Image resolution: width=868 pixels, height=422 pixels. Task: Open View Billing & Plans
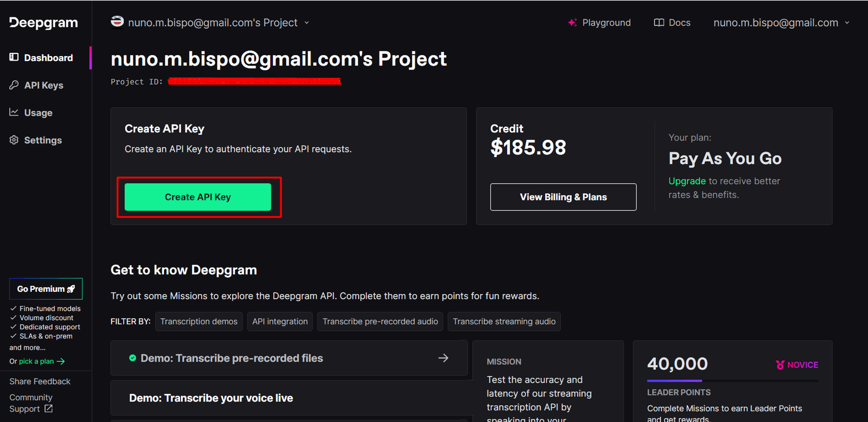pyautogui.click(x=563, y=197)
